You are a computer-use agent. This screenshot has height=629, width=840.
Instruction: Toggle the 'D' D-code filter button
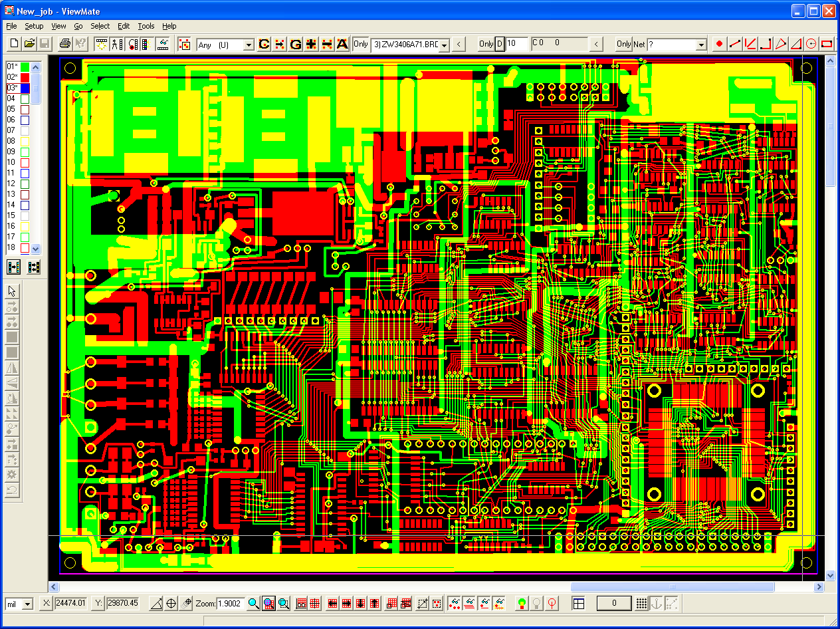click(x=500, y=44)
